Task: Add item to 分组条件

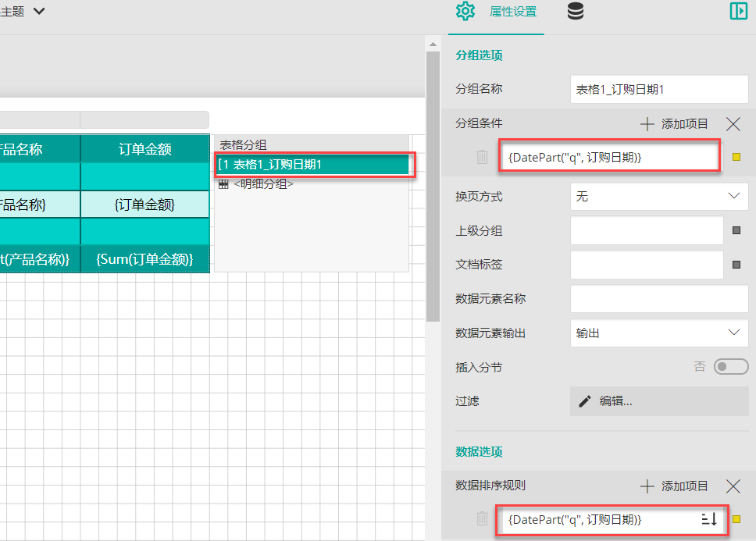Action: click(x=675, y=123)
